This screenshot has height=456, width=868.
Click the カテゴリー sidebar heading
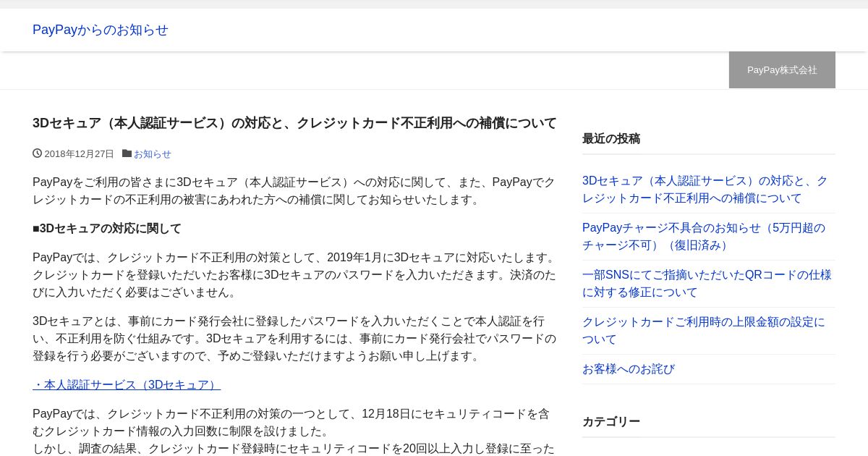pyautogui.click(x=611, y=422)
